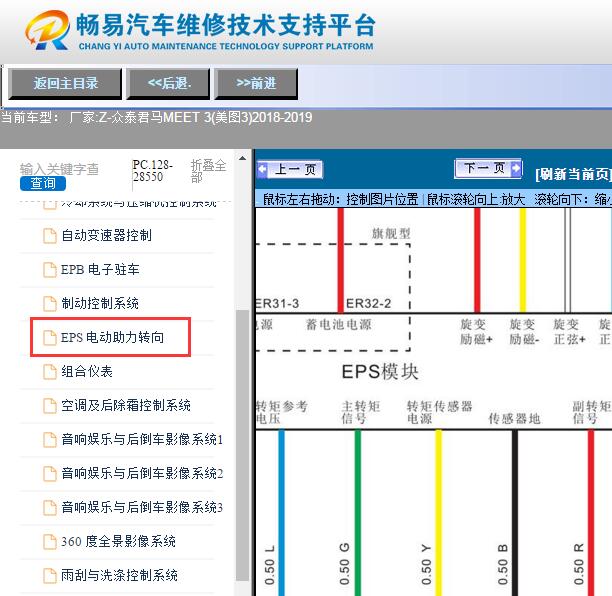The image size is (612, 596).
Task: Click document icon beside 组合仪表
Action: tap(50, 372)
